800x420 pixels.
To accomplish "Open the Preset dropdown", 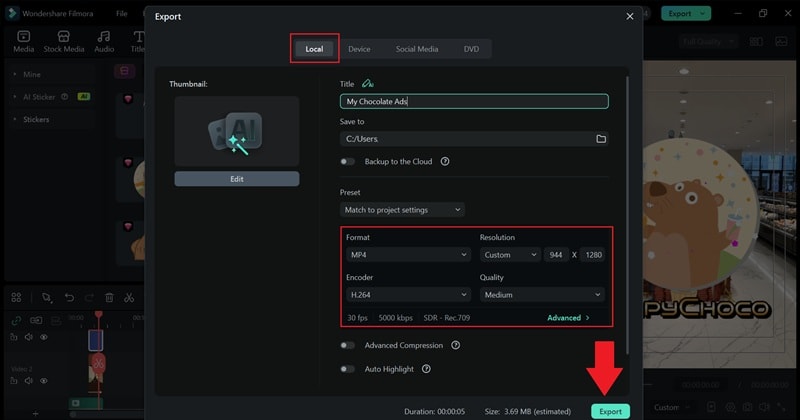I will tap(402, 210).
